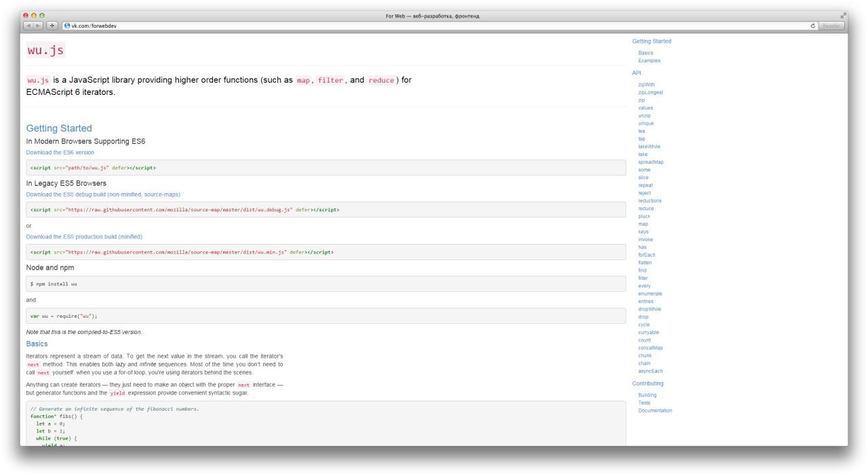Jump to 'count' in the API list
The width and height of the screenshot is (868, 475).
644,340
